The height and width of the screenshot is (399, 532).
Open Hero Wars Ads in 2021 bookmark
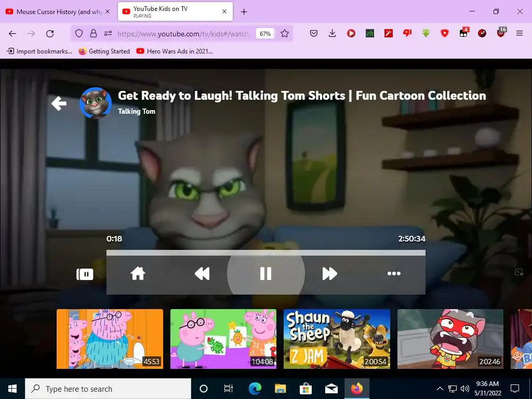click(x=175, y=51)
